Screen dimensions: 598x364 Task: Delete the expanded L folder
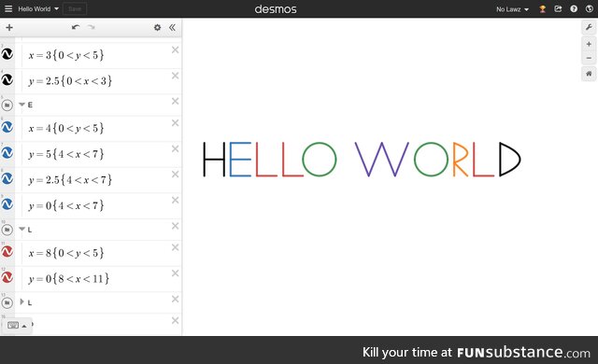(175, 226)
